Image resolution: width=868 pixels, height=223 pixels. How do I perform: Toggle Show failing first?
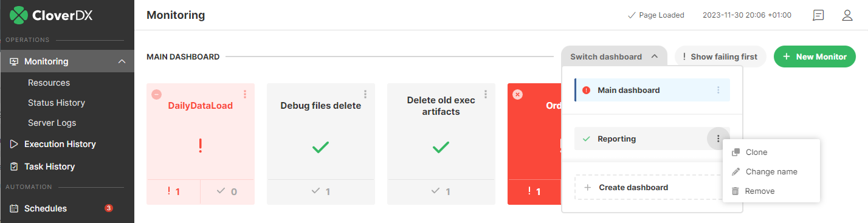(720, 57)
